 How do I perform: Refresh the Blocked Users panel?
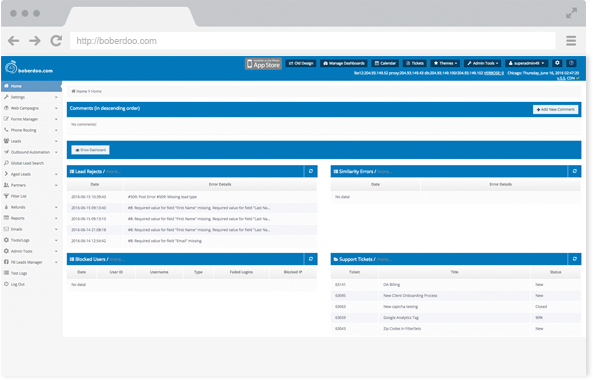(x=310, y=259)
